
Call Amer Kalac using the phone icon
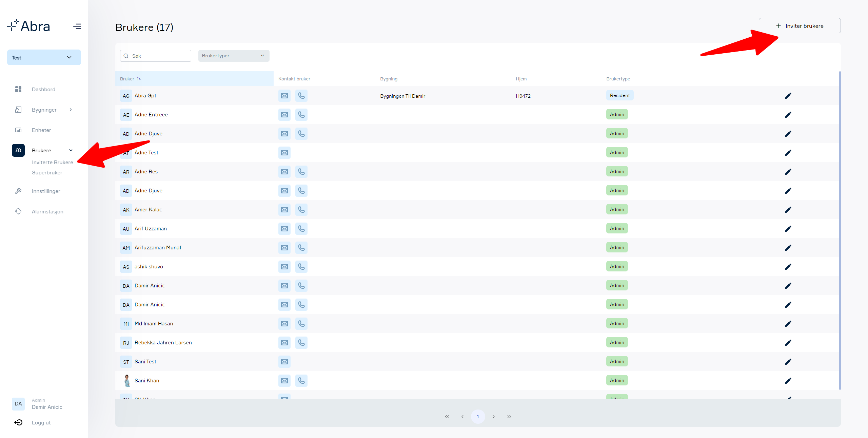pyautogui.click(x=301, y=210)
